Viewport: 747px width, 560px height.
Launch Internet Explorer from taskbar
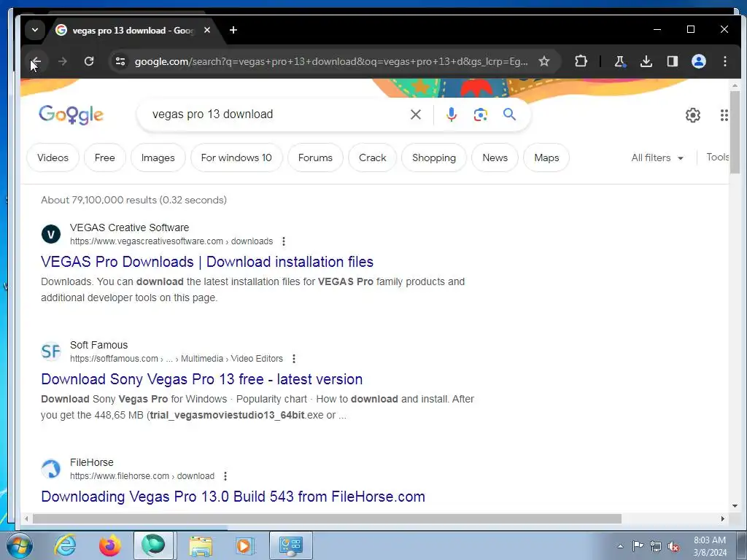click(x=65, y=546)
